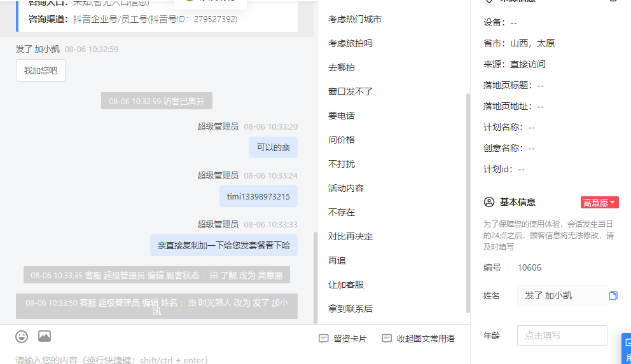Screen dimensions: 631x364
Task: Select quick phrase 要电话
Action: 341,116
